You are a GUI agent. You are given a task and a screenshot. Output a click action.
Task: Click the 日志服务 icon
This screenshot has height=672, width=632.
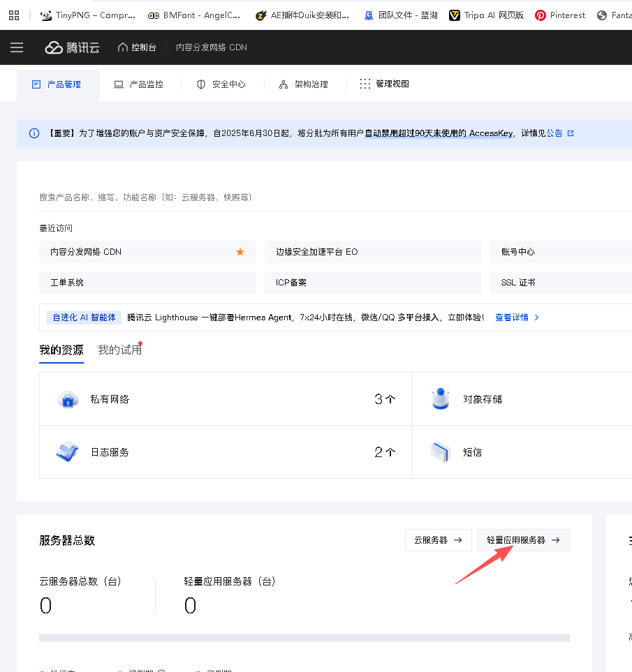pyautogui.click(x=68, y=451)
